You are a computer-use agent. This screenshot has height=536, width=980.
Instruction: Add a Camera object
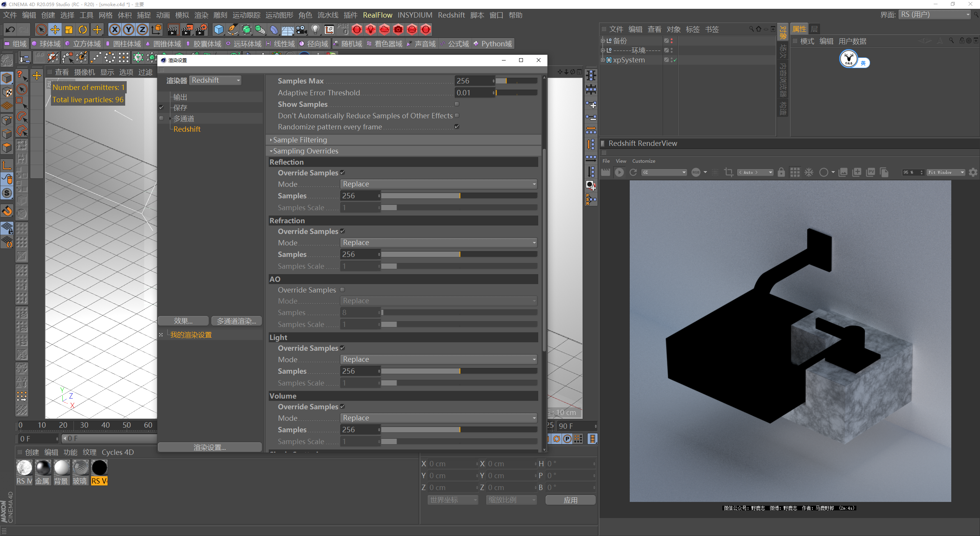click(301, 29)
